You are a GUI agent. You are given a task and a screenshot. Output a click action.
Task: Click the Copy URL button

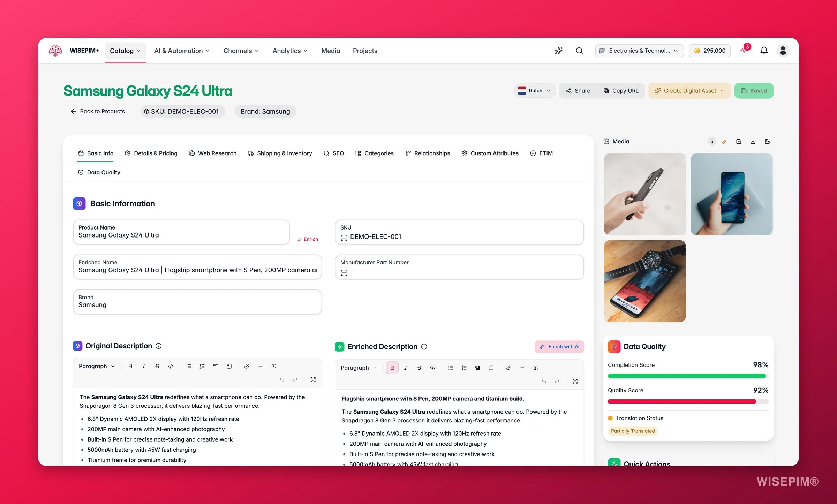point(621,91)
